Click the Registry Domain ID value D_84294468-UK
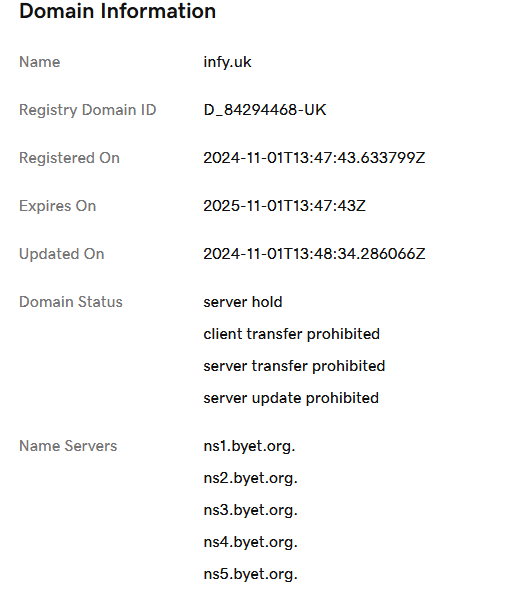Image resolution: width=527 pixels, height=596 pixels. [265, 110]
